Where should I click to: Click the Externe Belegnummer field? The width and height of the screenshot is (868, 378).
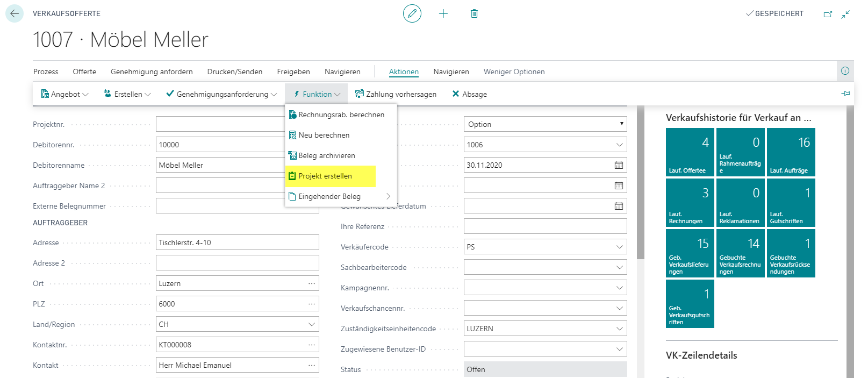click(237, 206)
